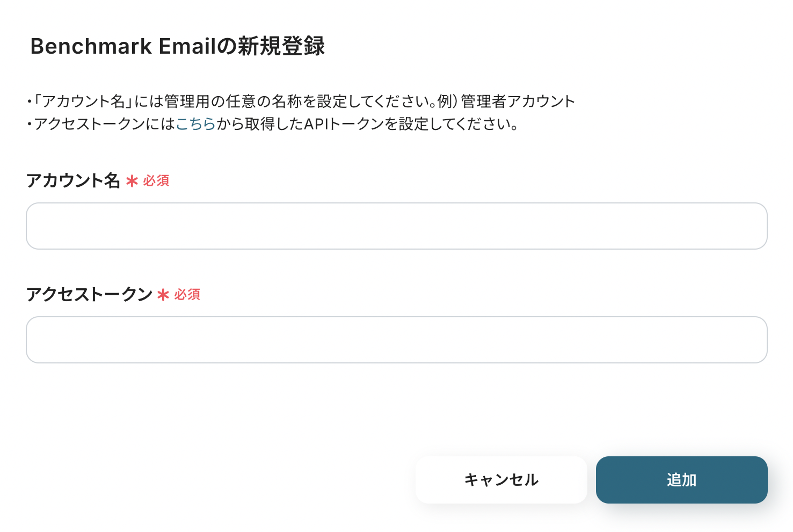Click the 追加 button
Screen dimensions: 793x532
pos(681,480)
